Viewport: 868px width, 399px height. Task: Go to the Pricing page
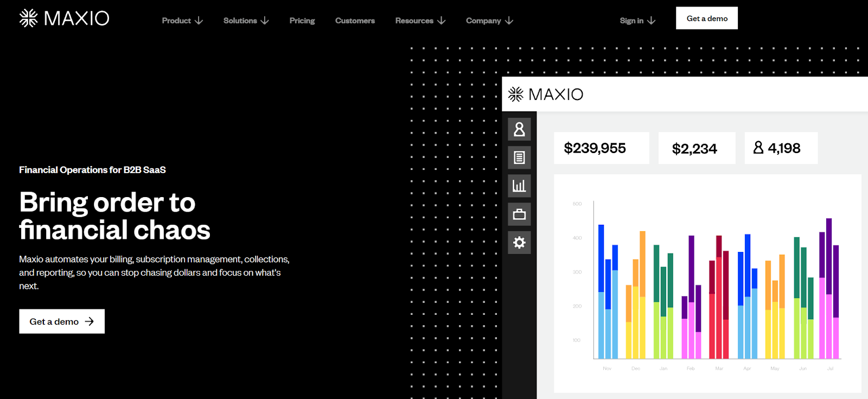pyautogui.click(x=302, y=21)
